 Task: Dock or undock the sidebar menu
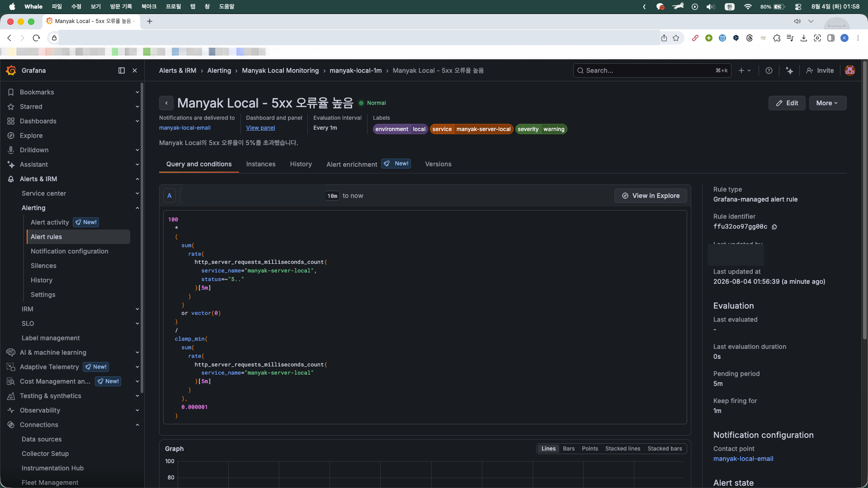tap(122, 70)
